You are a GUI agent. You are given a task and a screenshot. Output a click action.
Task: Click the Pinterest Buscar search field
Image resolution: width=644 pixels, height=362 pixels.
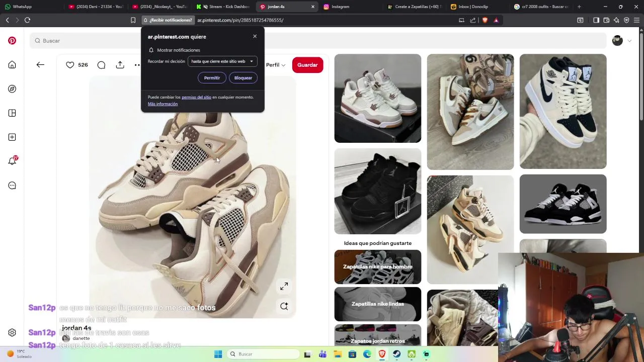tap(318, 41)
